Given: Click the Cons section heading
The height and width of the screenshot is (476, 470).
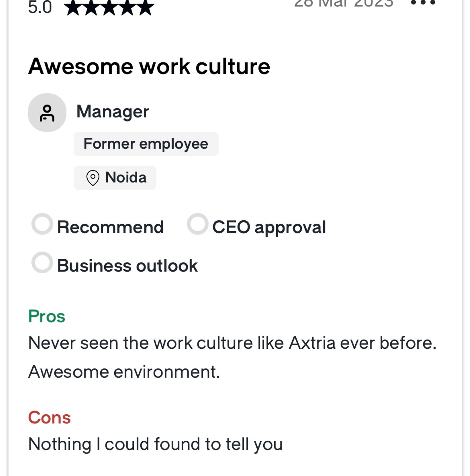Looking at the screenshot, I should (x=50, y=418).
